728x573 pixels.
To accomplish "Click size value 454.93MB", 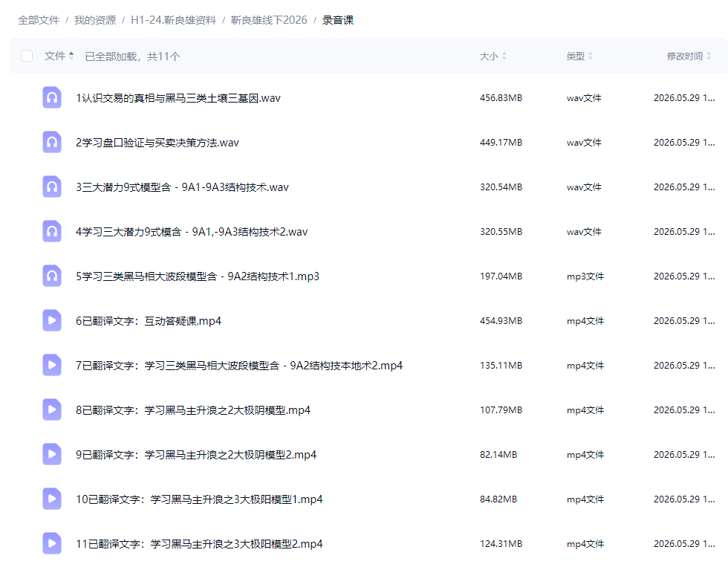I will pyautogui.click(x=501, y=321).
